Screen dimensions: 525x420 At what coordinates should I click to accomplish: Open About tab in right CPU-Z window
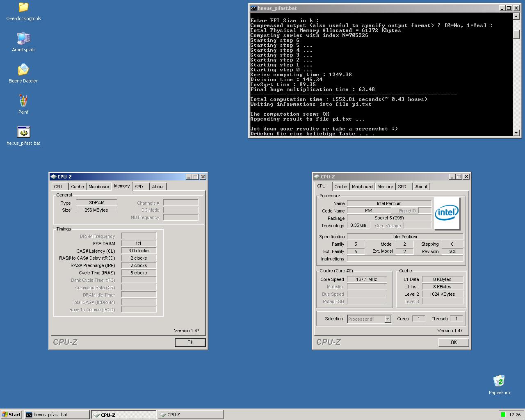421,187
